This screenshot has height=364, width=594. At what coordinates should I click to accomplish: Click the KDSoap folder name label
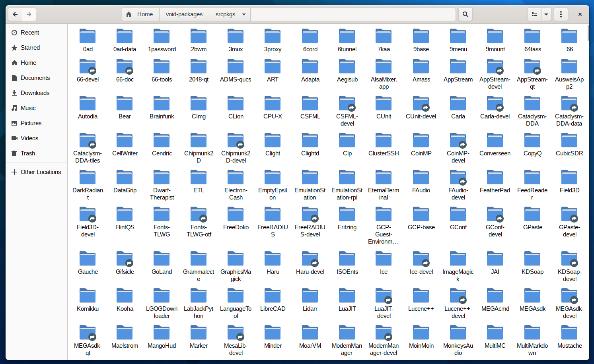532,272
